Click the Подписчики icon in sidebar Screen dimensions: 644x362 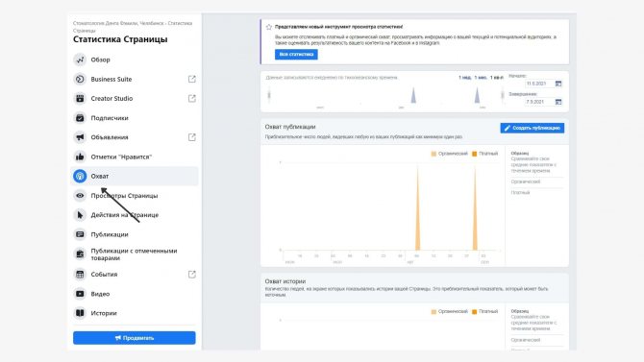(x=80, y=118)
